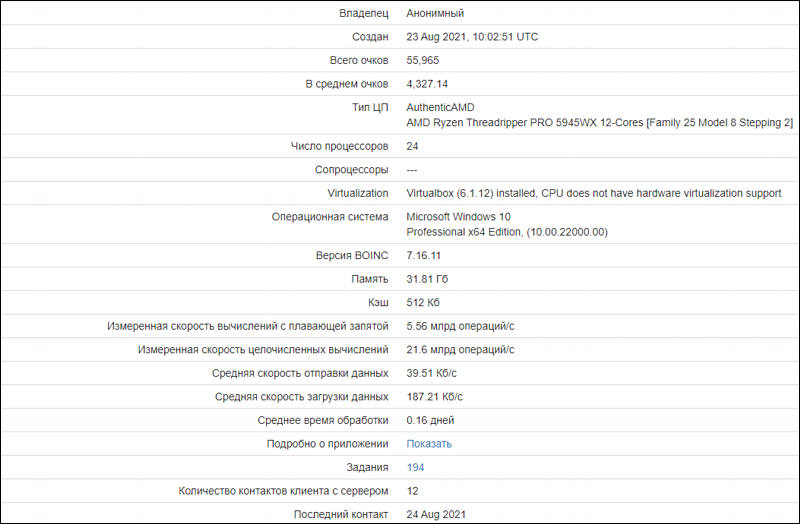Click the 5.56 млрд floating point speed

click(x=460, y=326)
